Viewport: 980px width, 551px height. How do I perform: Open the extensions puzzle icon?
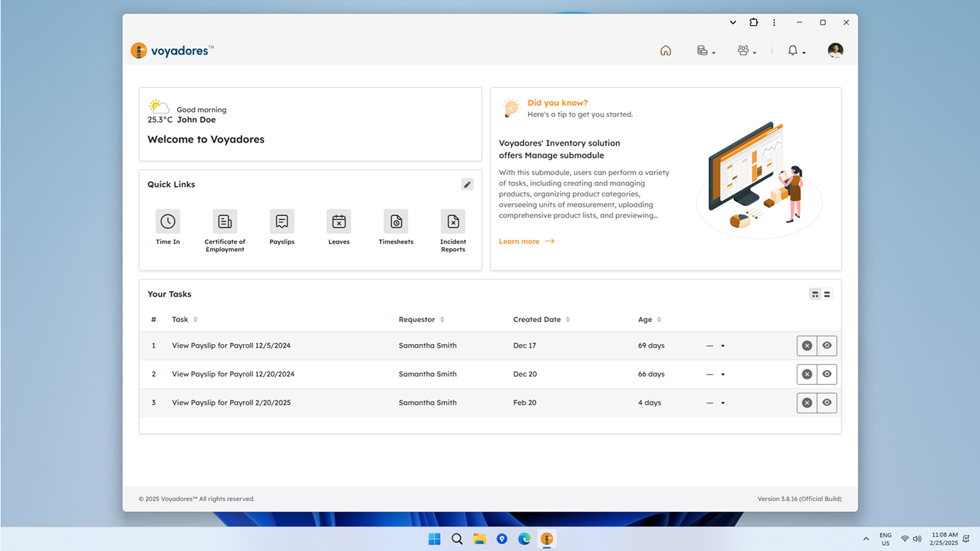click(754, 23)
